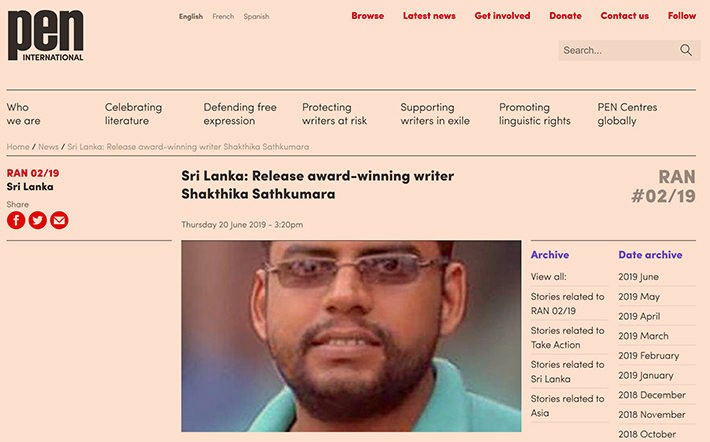710x442 pixels.
Task: Switch site language to Spanish
Action: pyautogui.click(x=256, y=16)
